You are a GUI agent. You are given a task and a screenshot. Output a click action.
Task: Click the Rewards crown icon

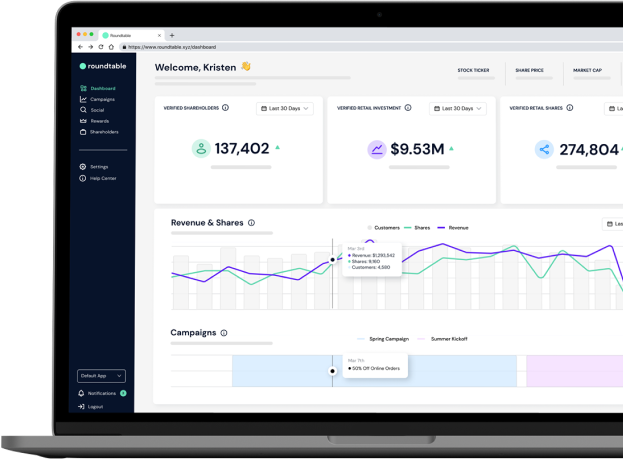(x=83, y=121)
